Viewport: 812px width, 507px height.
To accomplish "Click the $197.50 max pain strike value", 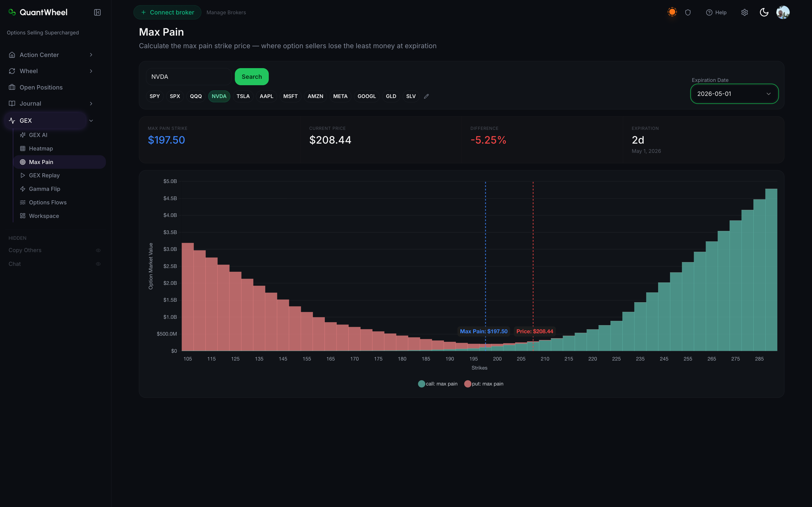I will pos(166,140).
